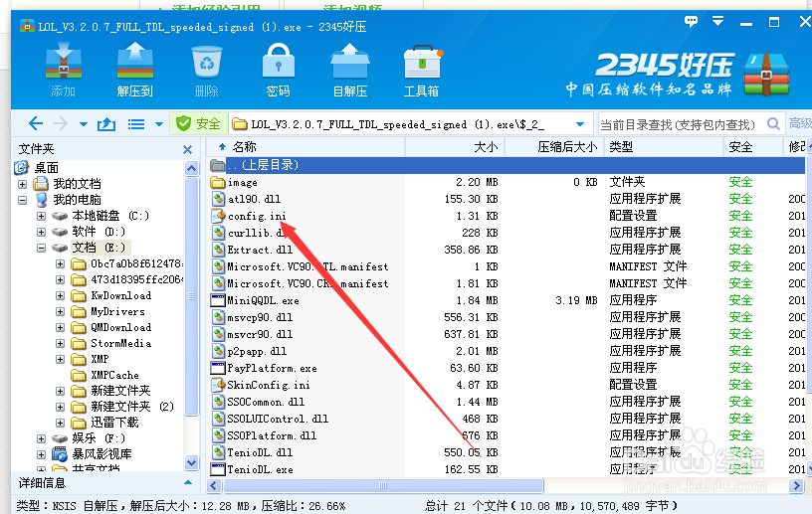The height and width of the screenshot is (514, 812).
Task: Click the search magnifier icon
Action: (773, 124)
